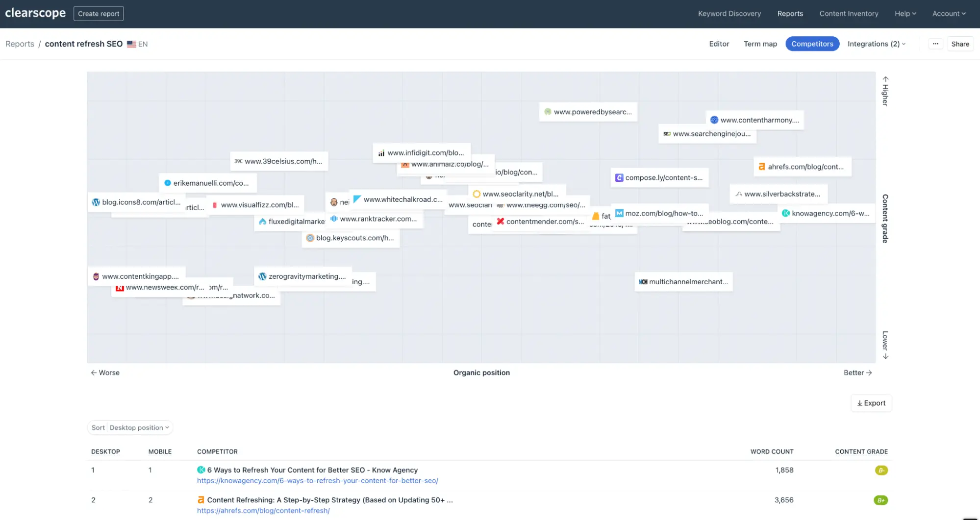Click the DESKTOP column header
980x520 pixels.
pyautogui.click(x=105, y=451)
